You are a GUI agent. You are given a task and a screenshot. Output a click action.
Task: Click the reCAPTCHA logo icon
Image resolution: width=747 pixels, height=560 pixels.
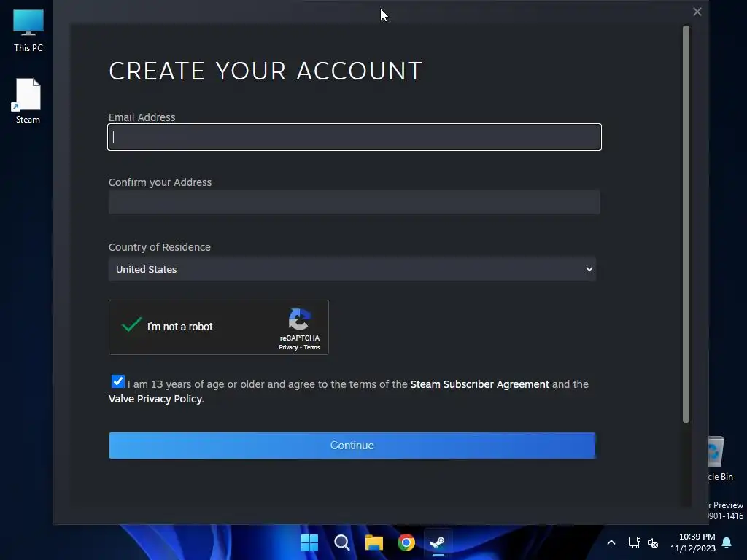point(299,319)
